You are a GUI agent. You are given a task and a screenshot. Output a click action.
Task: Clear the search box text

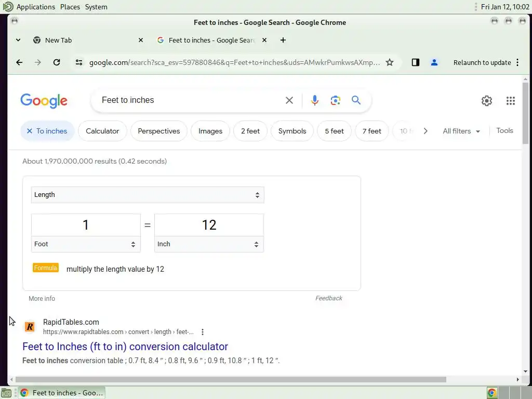[x=289, y=100]
